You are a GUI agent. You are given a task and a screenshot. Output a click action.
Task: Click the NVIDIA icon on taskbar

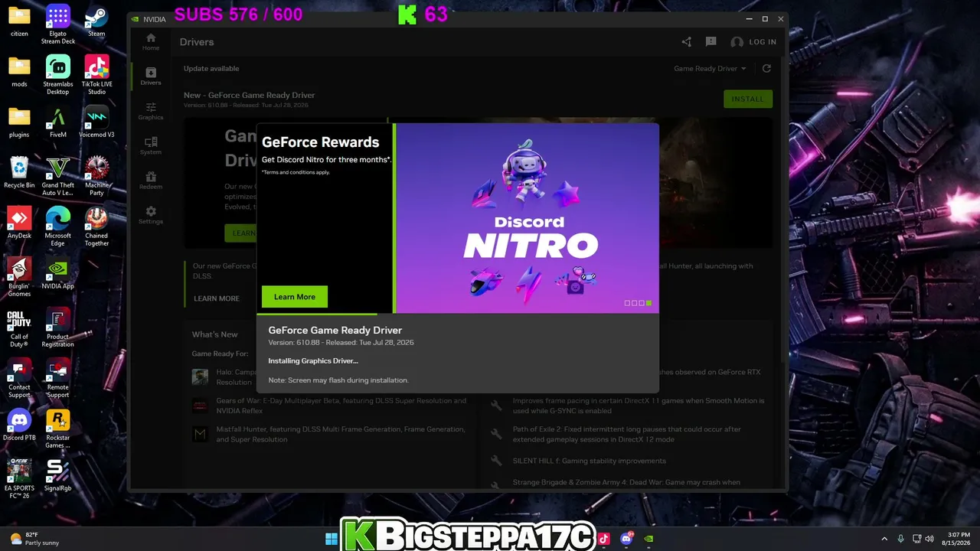pos(648,539)
